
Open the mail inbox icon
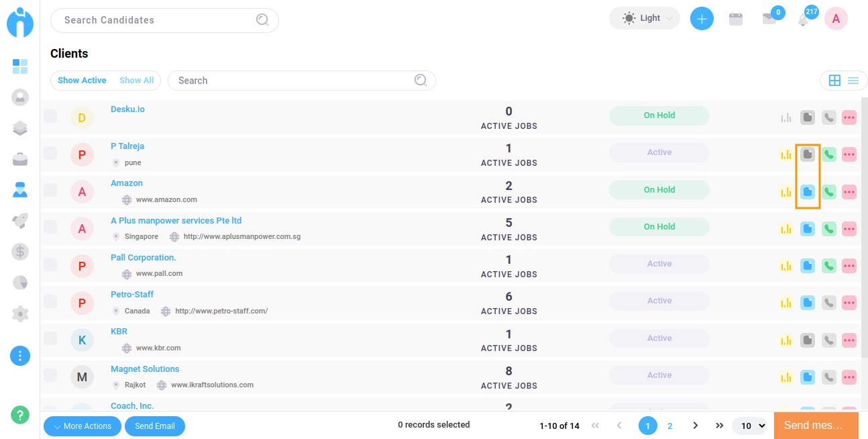pyautogui.click(x=769, y=19)
